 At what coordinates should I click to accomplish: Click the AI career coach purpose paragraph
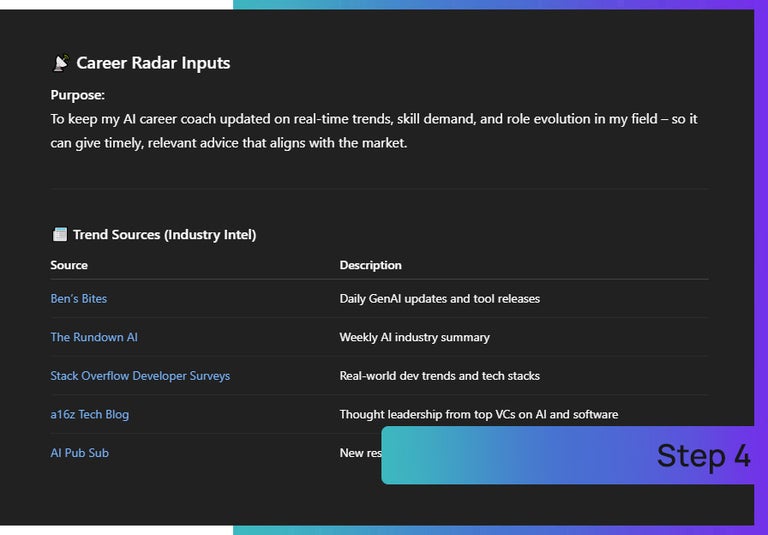click(374, 131)
